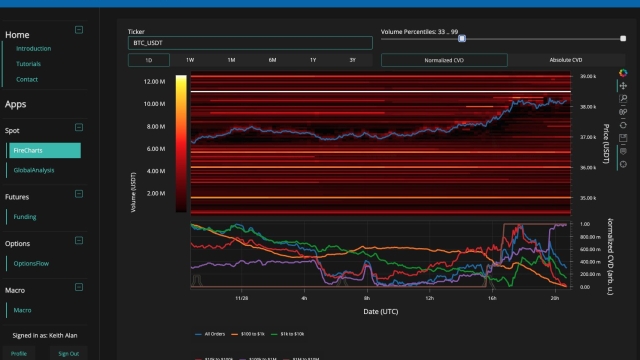Click 'Signed in as: Keith Alan' text

pyautogui.click(x=45, y=336)
